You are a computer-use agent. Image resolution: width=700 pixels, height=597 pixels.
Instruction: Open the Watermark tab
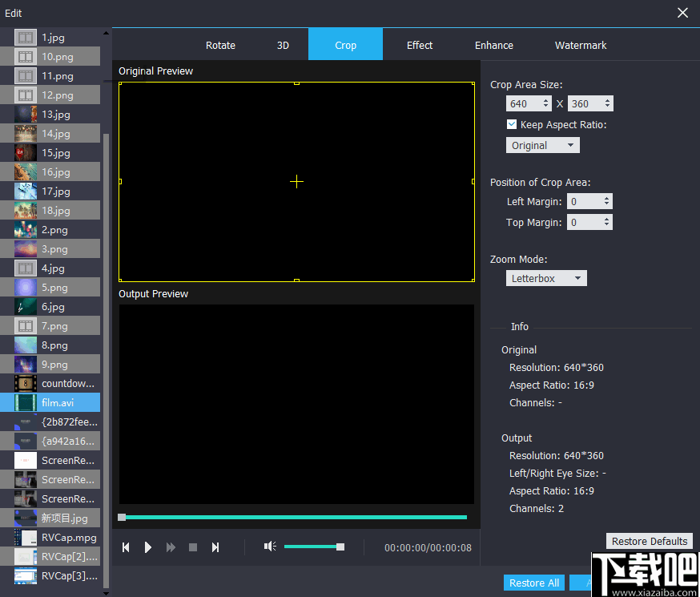[580, 45]
